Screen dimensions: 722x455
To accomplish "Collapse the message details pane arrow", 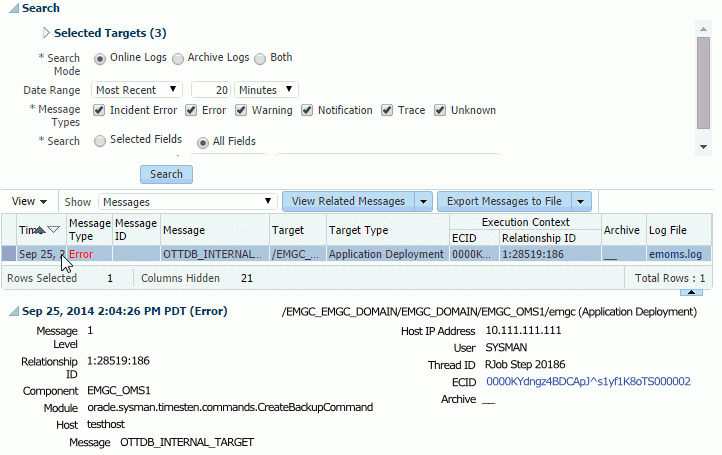I will 689,292.
